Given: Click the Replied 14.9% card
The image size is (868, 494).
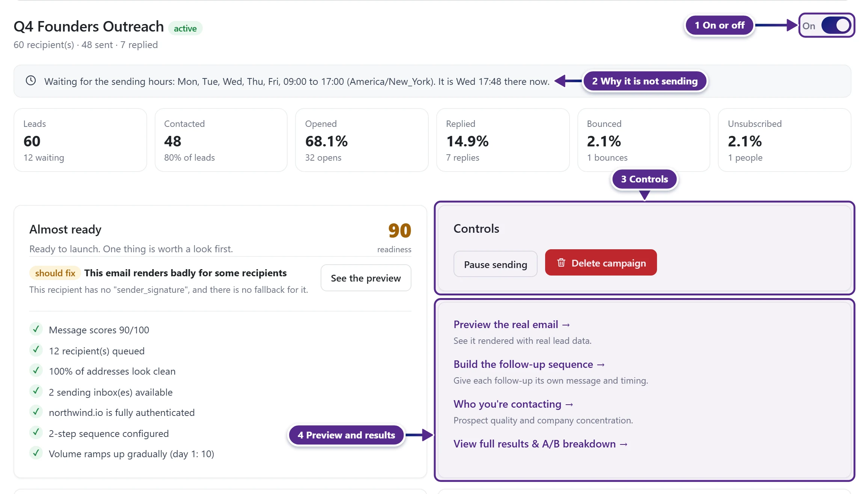Looking at the screenshot, I should coord(503,140).
